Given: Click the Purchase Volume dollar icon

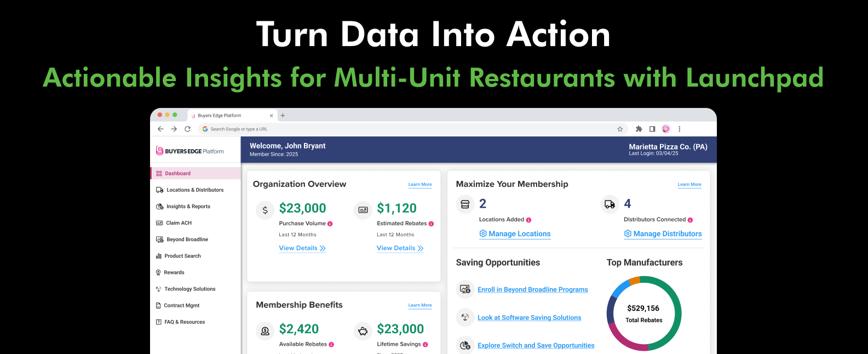Looking at the screenshot, I should [x=265, y=210].
